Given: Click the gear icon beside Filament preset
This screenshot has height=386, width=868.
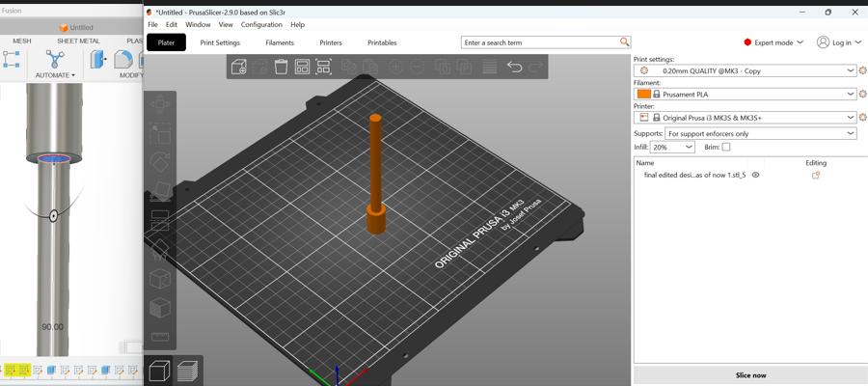Looking at the screenshot, I should click(x=862, y=95).
